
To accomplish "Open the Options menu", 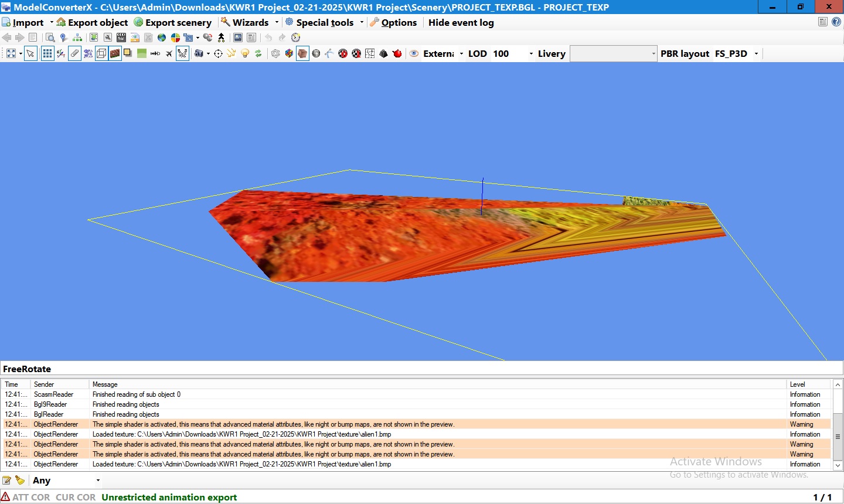I will click(393, 22).
